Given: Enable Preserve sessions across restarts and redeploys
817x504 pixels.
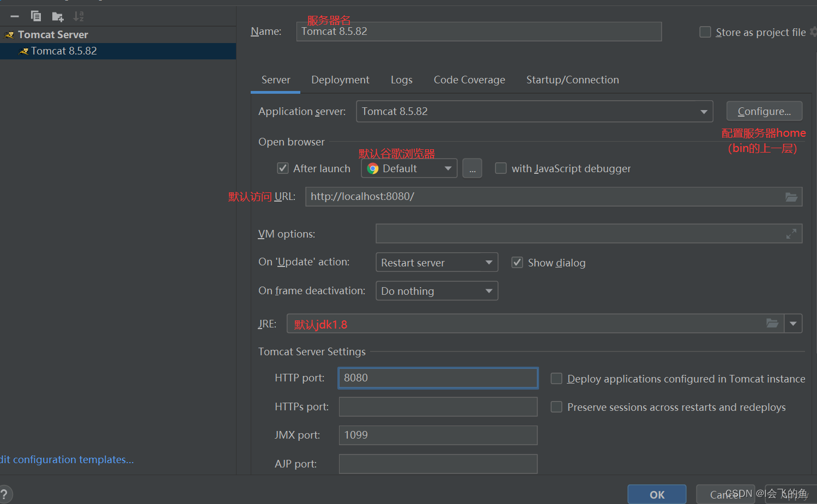Looking at the screenshot, I should tap(556, 407).
